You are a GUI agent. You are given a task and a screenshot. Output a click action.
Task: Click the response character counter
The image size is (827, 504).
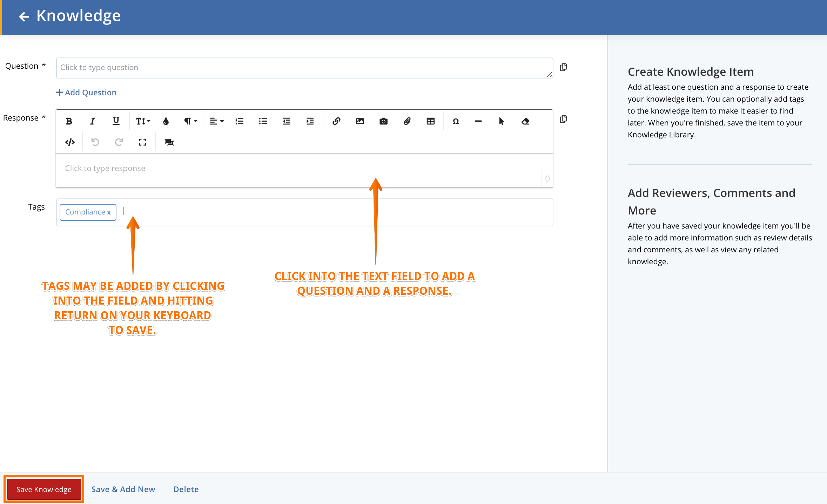click(x=547, y=179)
